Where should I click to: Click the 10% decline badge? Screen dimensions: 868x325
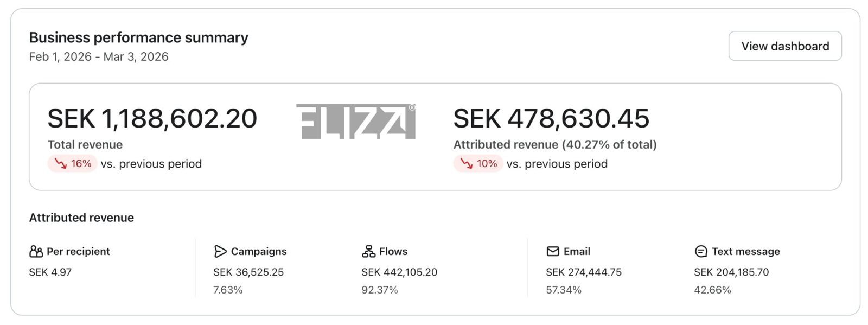[x=477, y=163]
